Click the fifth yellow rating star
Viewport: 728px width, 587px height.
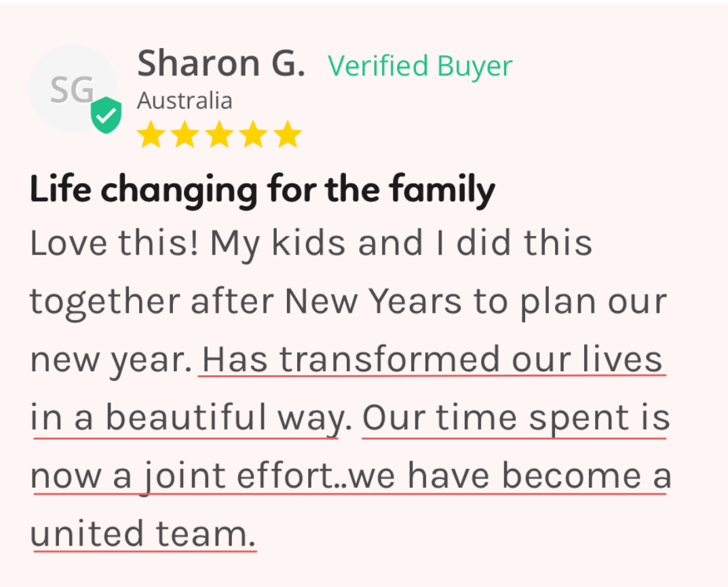[288, 134]
